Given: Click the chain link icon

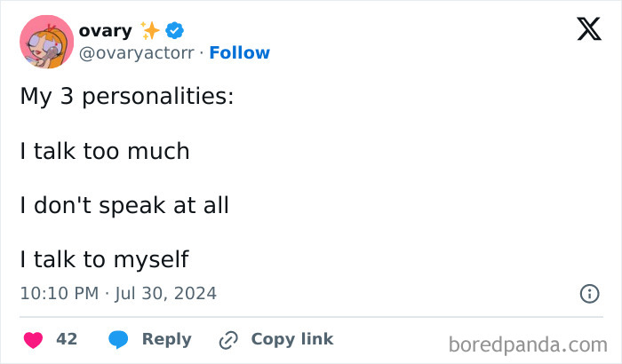Looking at the screenshot, I should 228,339.
